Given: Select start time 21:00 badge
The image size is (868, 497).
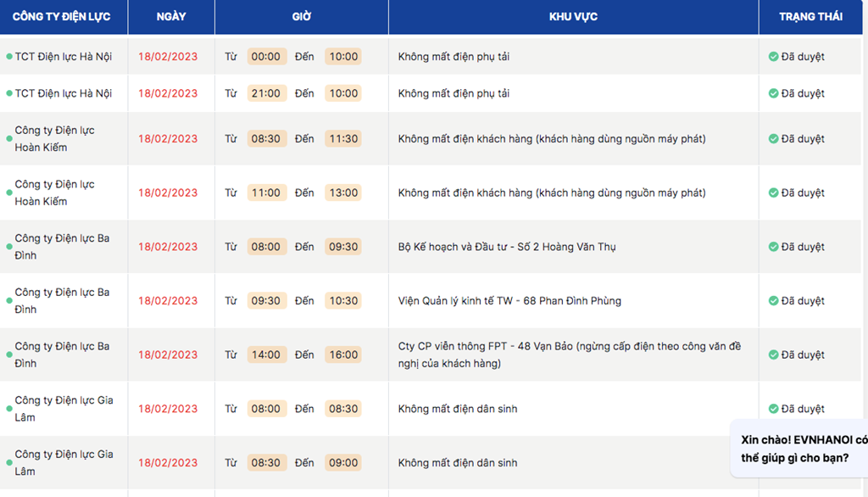Looking at the screenshot, I should pos(266,93).
